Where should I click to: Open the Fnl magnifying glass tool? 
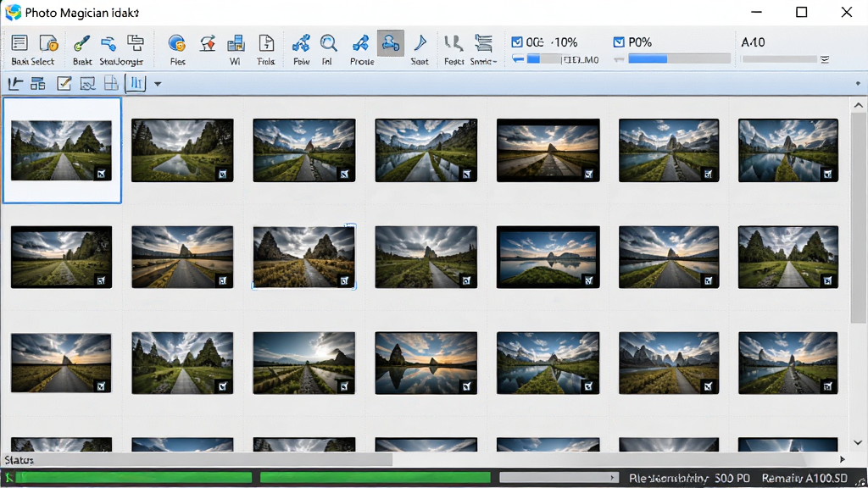pos(328,43)
